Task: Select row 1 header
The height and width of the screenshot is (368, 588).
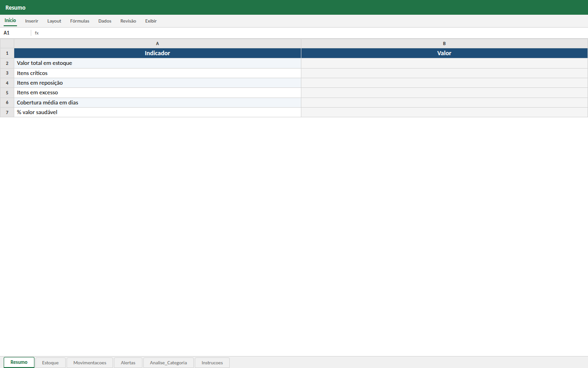Action: pyautogui.click(x=7, y=53)
